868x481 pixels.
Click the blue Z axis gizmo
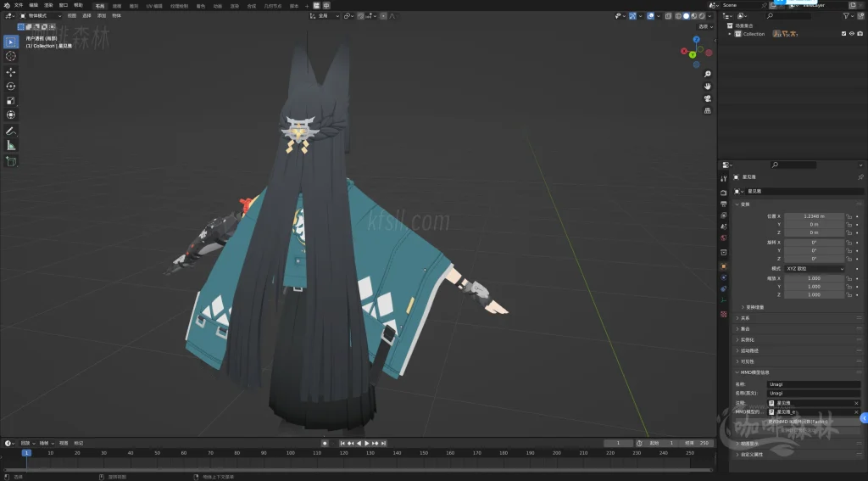pos(697,40)
